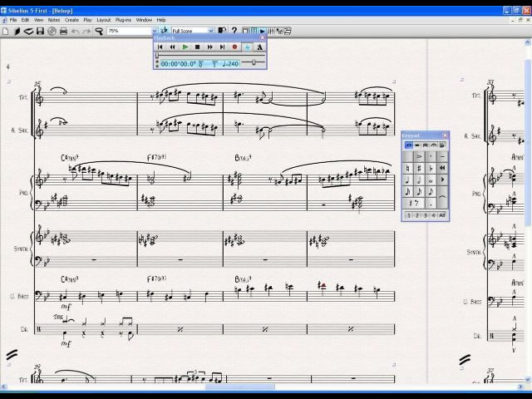The height and width of the screenshot is (399, 532).
Task: Click the Save disk icon in toolbar
Action: (x=40, y=31)
